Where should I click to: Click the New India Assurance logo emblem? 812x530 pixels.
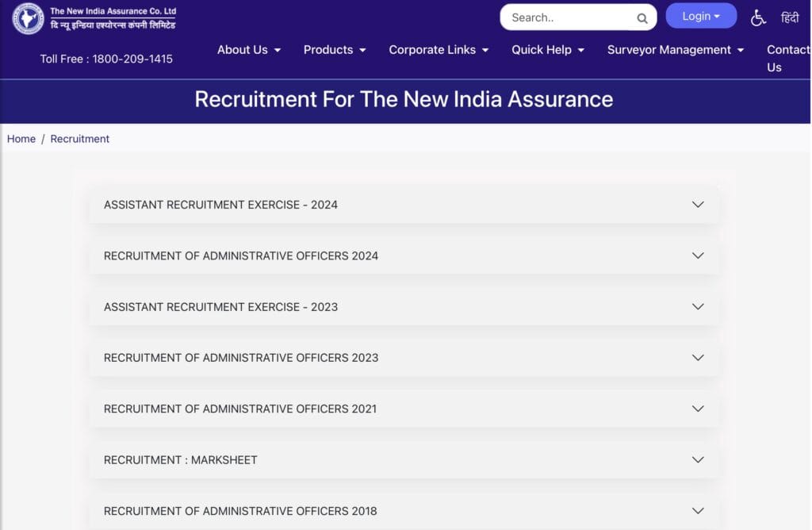[28, 18]
